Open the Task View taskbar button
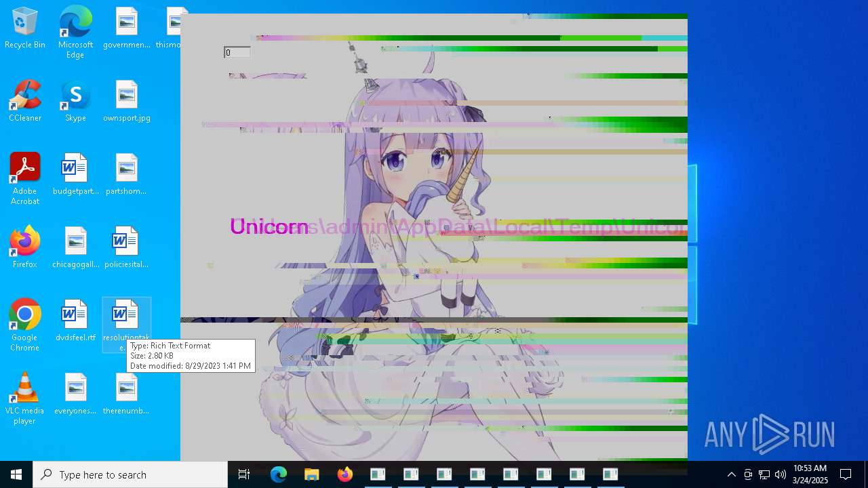The width and height of the screenshot is (868, 488). click(244, 474)
